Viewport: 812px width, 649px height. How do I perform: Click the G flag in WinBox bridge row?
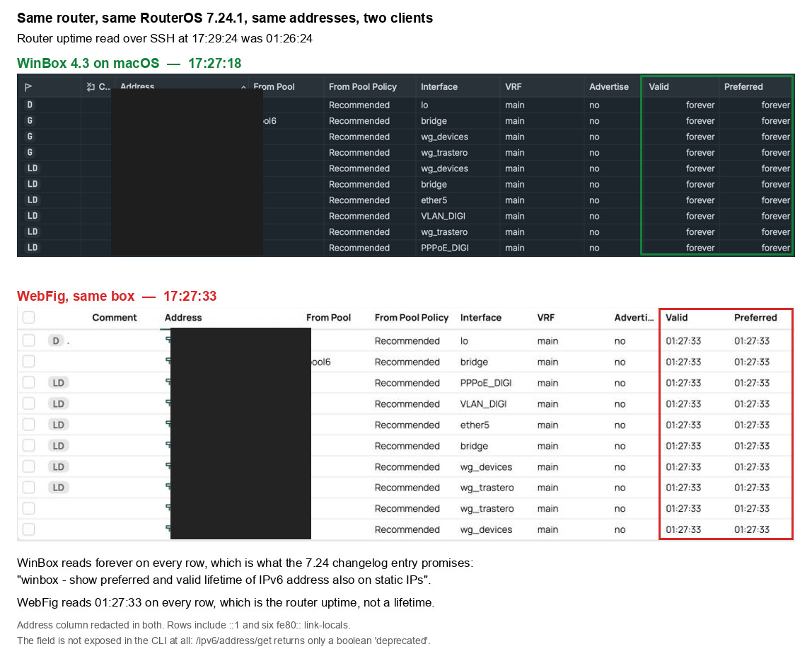coord(30,120)
